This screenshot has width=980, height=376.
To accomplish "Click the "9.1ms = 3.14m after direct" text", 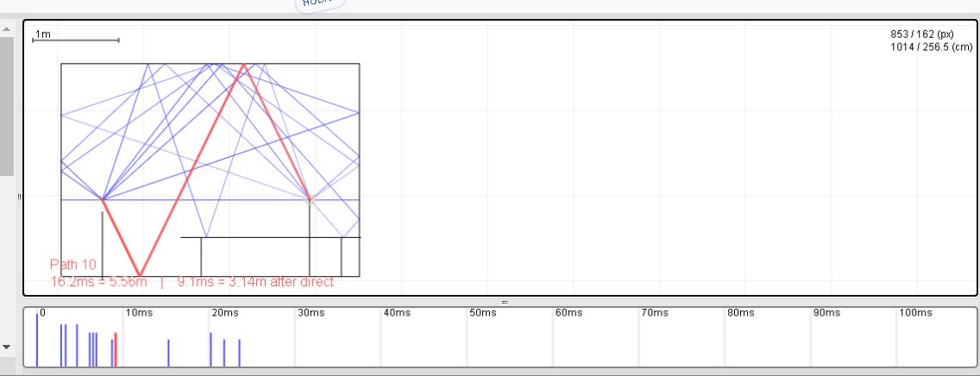I will [x=255, y=282].
